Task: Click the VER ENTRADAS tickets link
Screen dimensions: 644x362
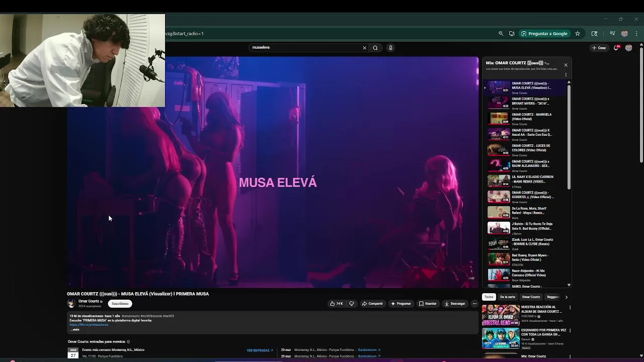Action: click(260, 350)
